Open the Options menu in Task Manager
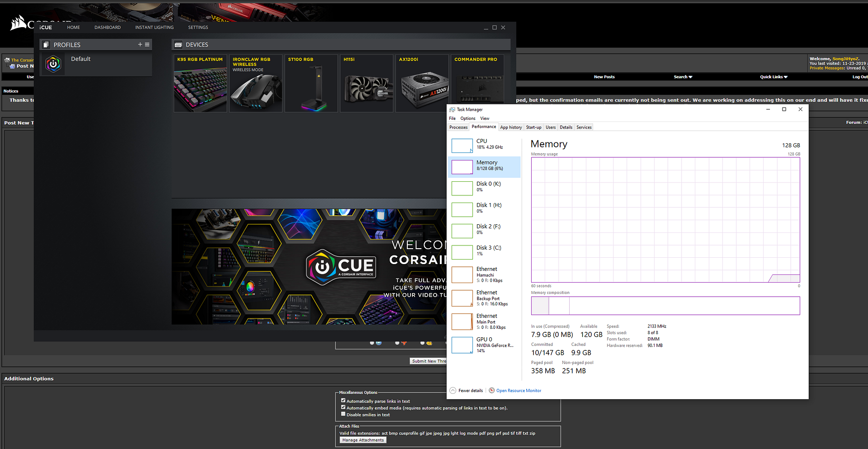This screenshot has width=868, height=449. tap(468, 118)
